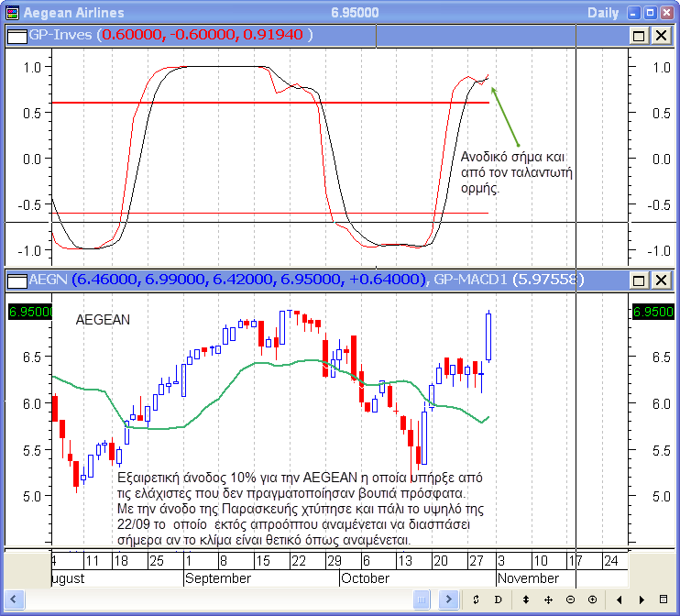Click the four-way pan arrows icon
680x616 pixels.
pos(548,599)
